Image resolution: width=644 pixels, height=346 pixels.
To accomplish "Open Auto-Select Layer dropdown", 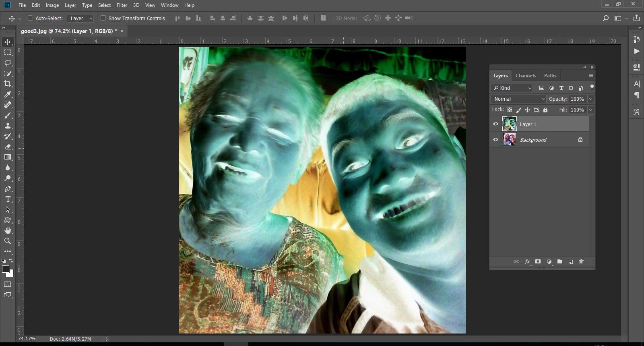I will (80, 18).
